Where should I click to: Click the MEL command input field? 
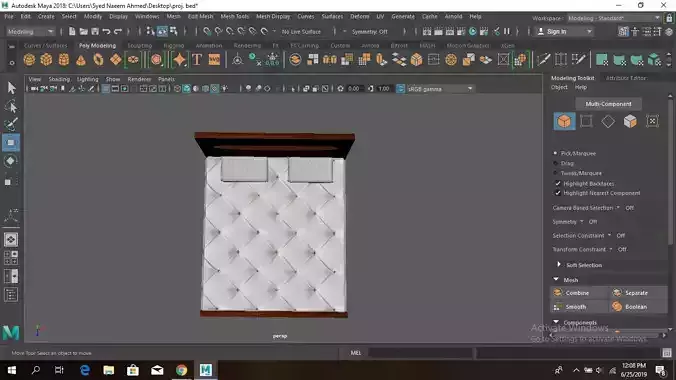(x=420, y=353)
